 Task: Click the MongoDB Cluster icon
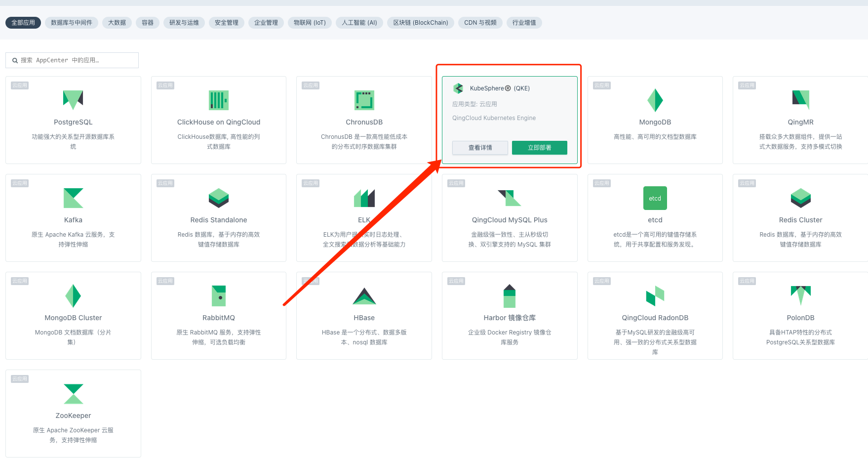point(73,296)
